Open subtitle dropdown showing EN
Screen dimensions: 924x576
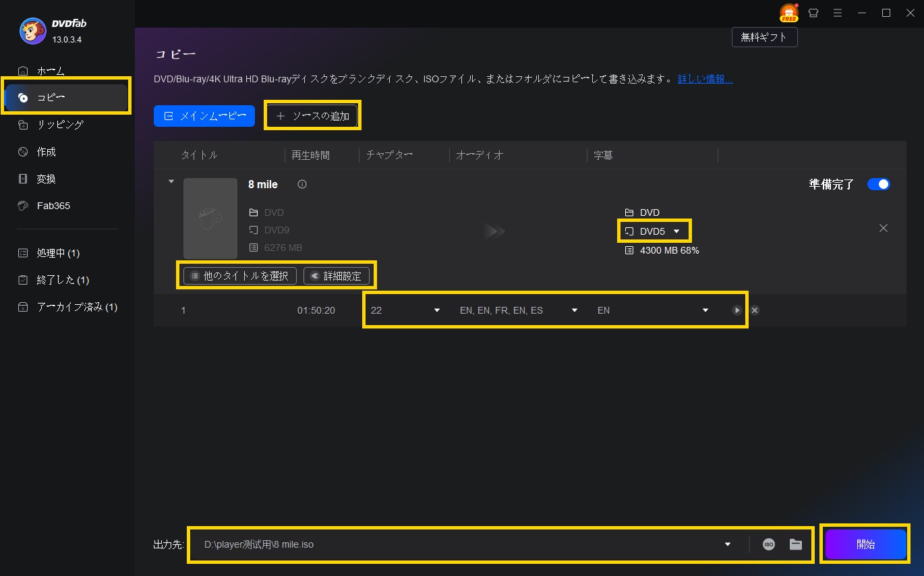point(654,310)
